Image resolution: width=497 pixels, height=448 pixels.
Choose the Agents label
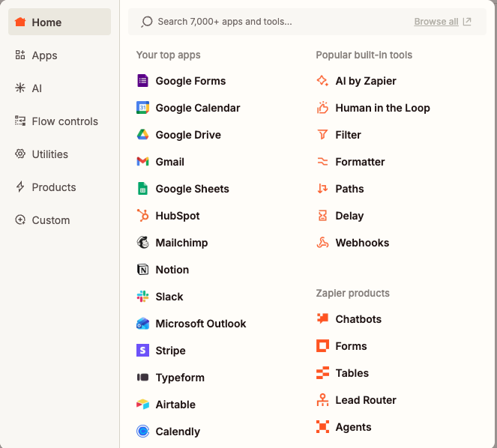353,427
